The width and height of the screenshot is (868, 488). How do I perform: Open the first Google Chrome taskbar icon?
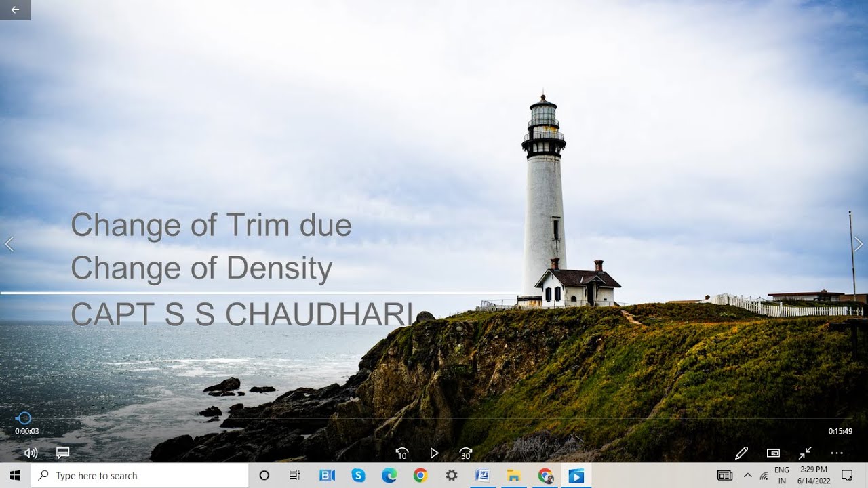click(420, 475)
